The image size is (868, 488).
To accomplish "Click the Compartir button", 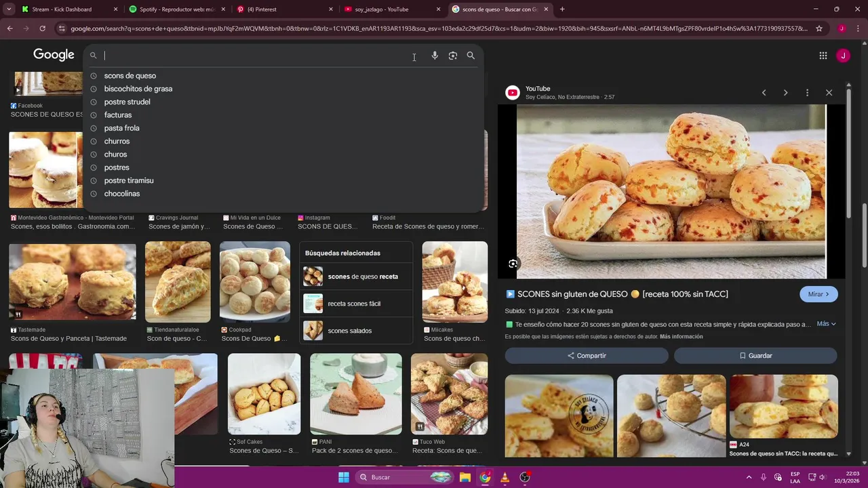I will [x=587, y=356].
